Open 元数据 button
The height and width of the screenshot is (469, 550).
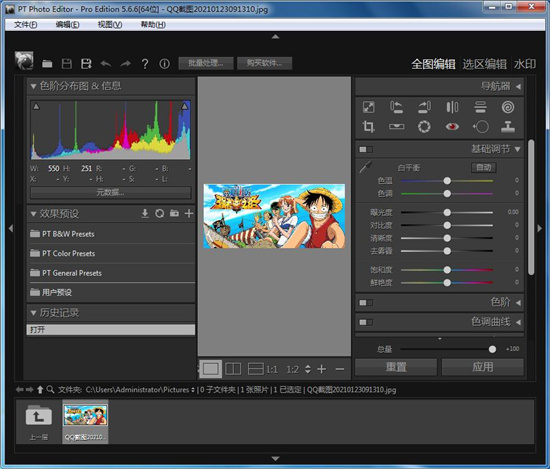111,192
